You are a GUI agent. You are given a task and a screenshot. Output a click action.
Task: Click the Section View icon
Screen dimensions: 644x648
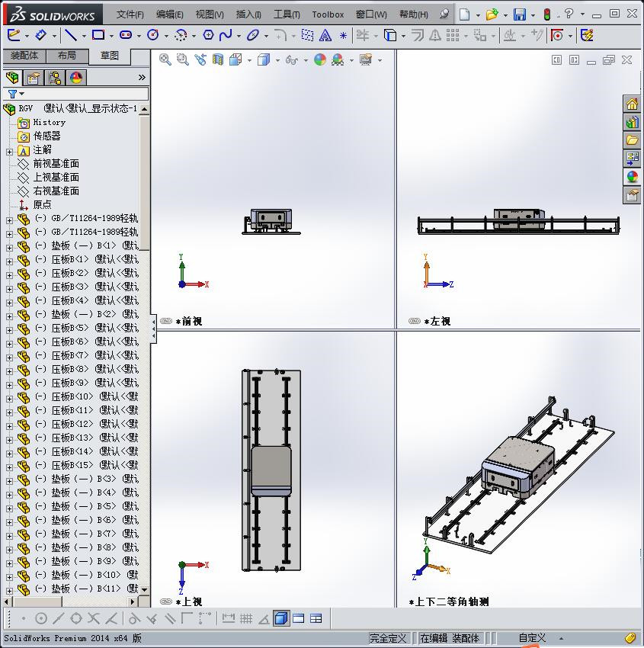218,60
